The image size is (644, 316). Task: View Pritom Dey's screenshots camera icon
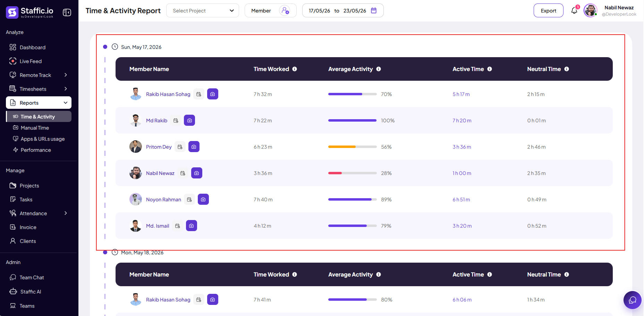[194, 147]
